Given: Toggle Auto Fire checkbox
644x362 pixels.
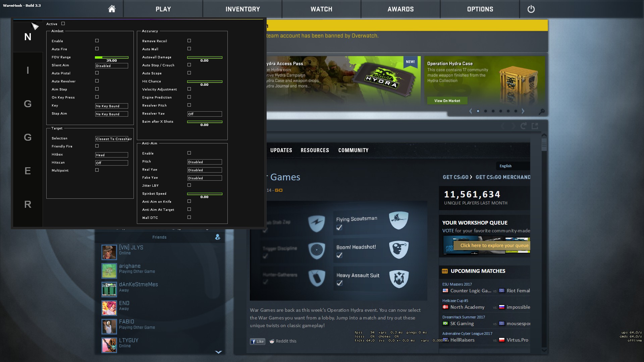Looking at the screenshot, I should pyautogui.click(x=97, y=49).
